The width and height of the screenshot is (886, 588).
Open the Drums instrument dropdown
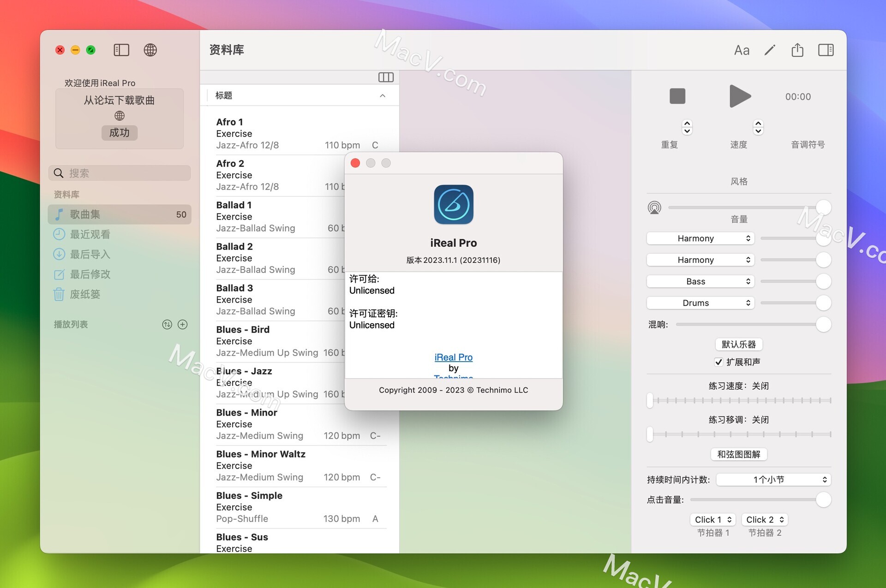[700, 303]
